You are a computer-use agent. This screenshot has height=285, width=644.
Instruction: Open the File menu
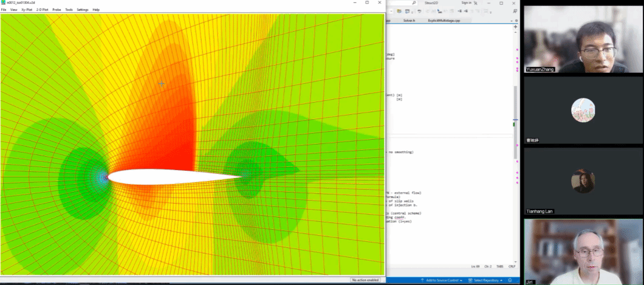pos(4,10)
